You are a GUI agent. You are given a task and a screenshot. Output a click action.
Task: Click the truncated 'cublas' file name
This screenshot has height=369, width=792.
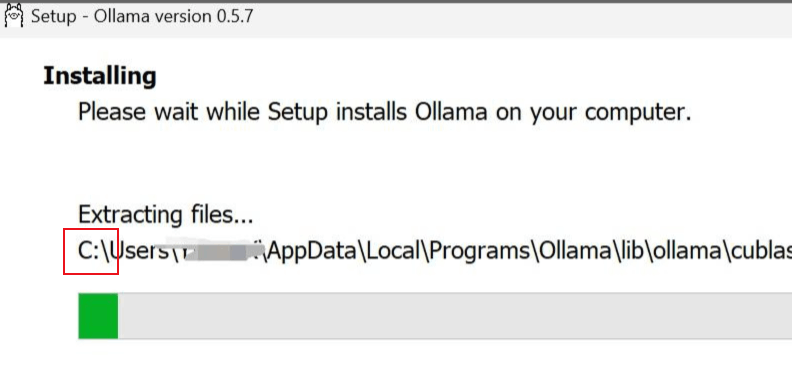(759, 251)
